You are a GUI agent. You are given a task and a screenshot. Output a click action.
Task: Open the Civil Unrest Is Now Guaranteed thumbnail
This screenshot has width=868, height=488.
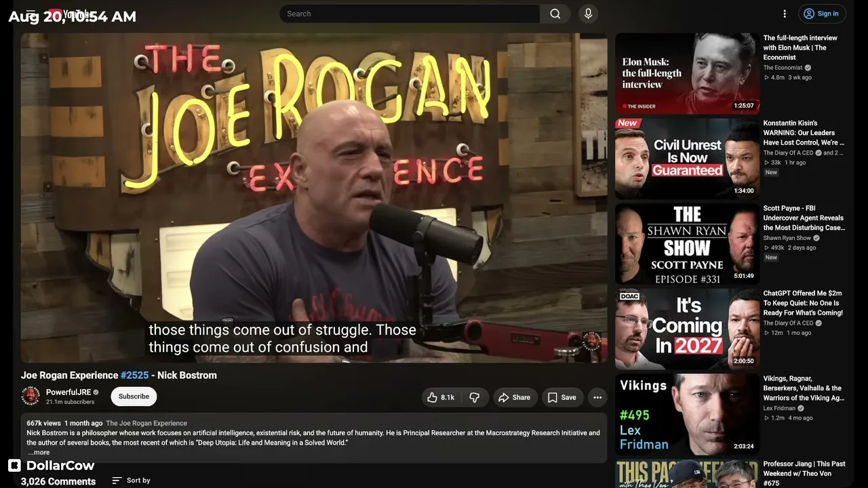click(x=687, y=159)
